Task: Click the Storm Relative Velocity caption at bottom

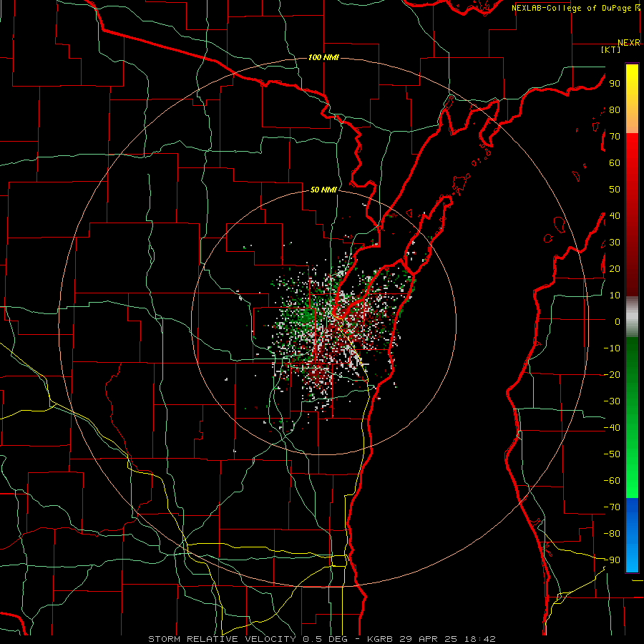Action: (x=321, y=639)
